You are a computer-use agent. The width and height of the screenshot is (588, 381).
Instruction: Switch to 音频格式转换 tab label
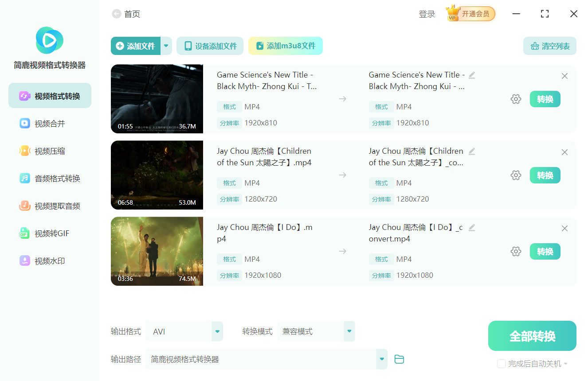[x=58, y=179]
